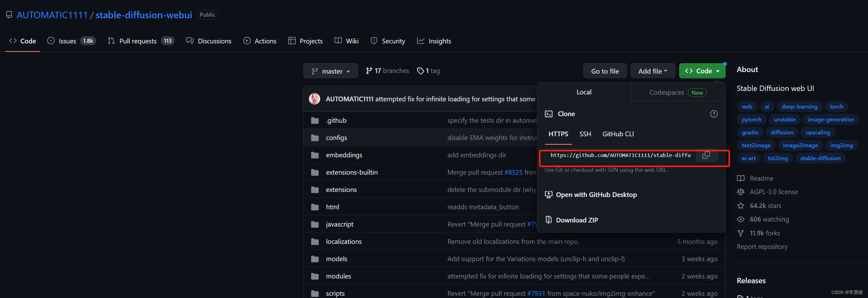Click the Download ZIP file icon

click(x=549, y=220)
